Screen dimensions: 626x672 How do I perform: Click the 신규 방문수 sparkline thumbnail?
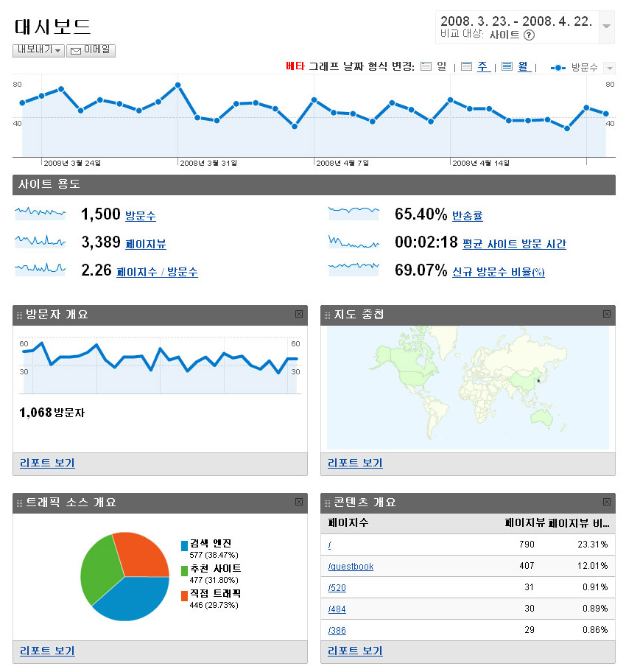click(x=354, y=269)
